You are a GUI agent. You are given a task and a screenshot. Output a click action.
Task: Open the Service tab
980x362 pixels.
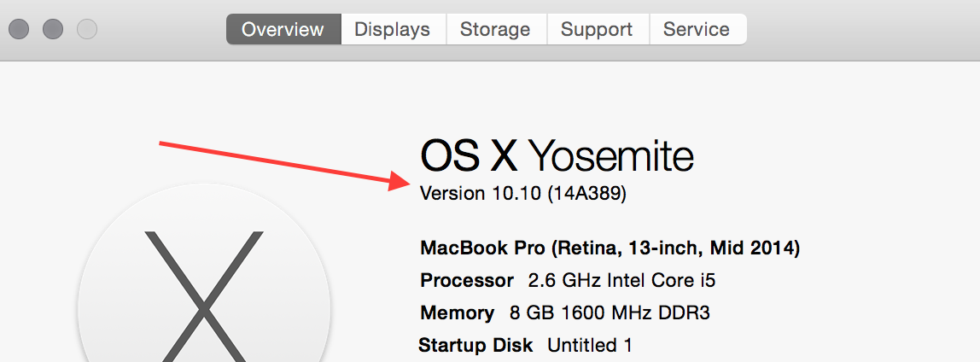pyautogui.click(x=697, y=29)
